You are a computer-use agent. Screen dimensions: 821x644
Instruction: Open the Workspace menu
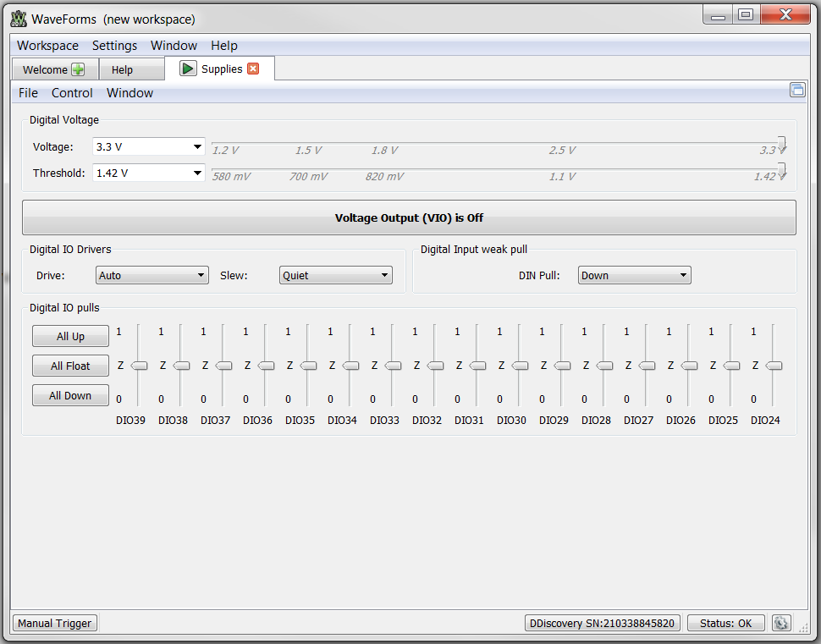(47, 46)
